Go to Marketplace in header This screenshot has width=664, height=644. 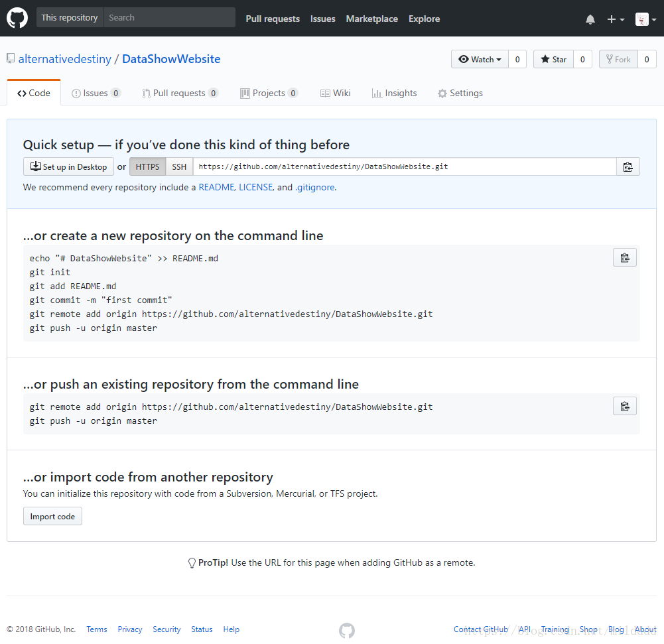(x=372, y=19)
